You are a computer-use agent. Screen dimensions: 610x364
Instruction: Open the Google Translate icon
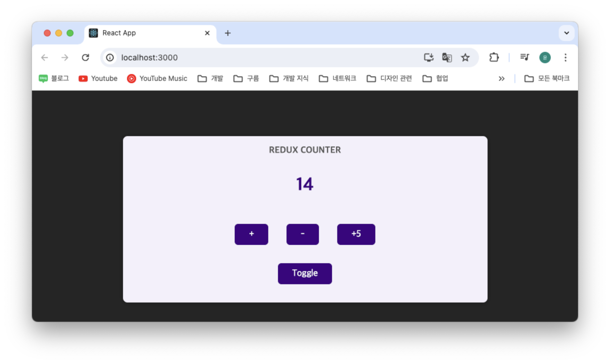tap(447, 58)
